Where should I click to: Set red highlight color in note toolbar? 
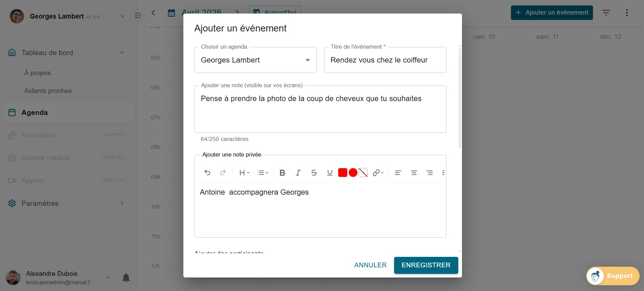pyautogui.click(x=342, y=173)
